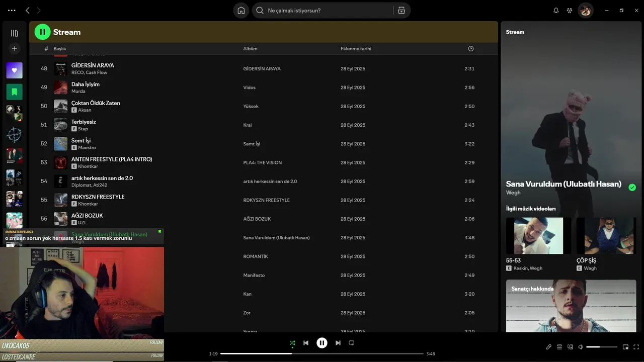
Task: Open album link 'Yüksek'
Action: (x=251, y=106)
